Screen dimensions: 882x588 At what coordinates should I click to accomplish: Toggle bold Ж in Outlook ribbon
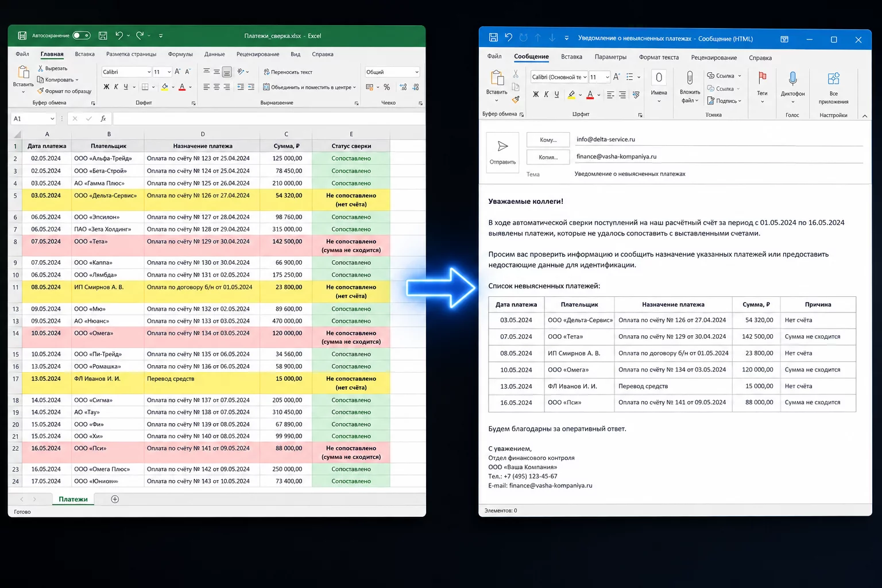point(536,95)
